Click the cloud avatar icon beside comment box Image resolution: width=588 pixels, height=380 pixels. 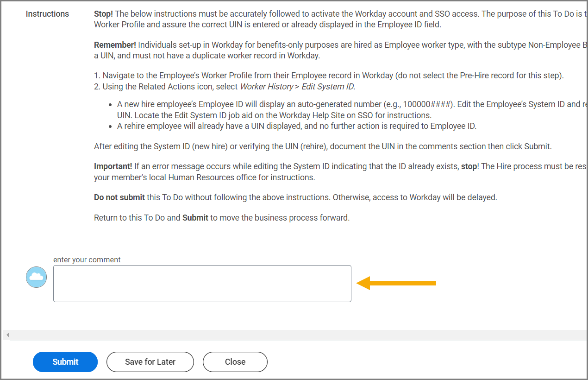(36, 277)
